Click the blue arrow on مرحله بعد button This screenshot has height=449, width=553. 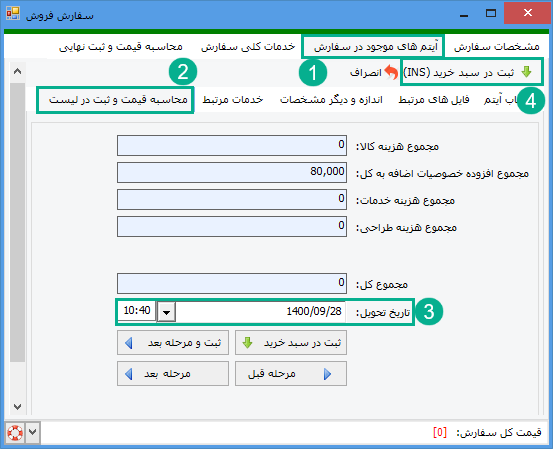[x=129, y=374]
